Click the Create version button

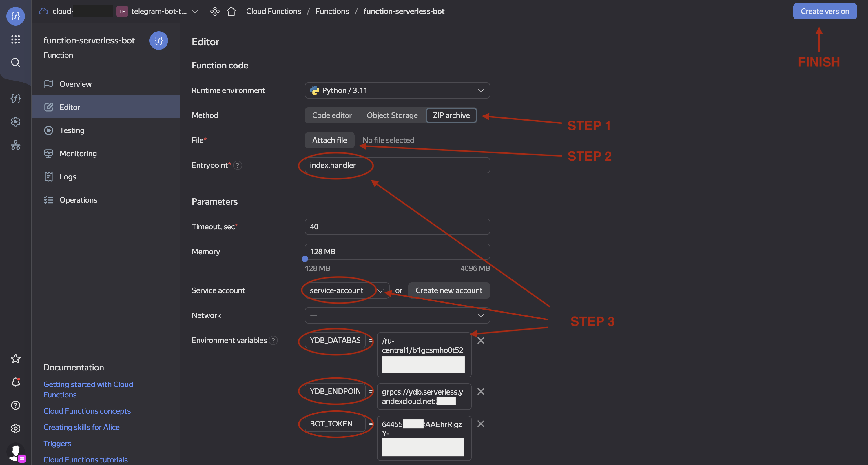click(x=825, y=12)
